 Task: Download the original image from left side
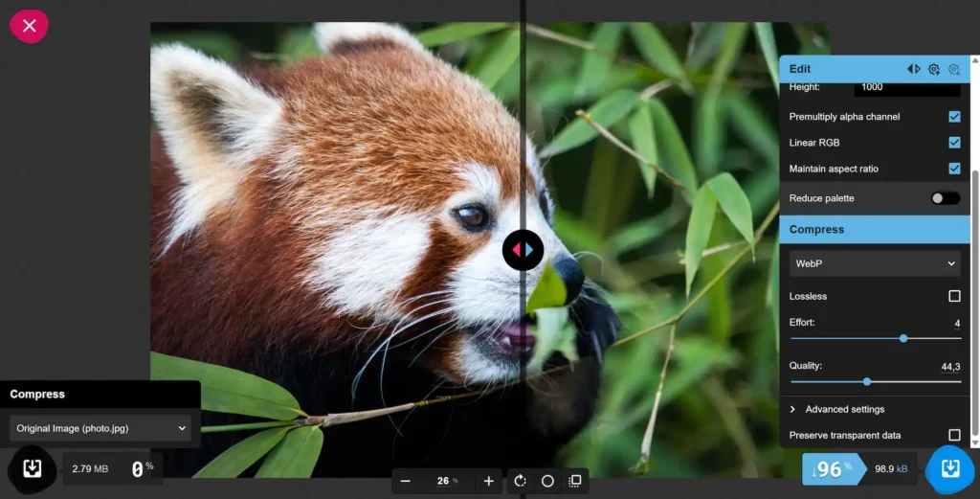32,468
